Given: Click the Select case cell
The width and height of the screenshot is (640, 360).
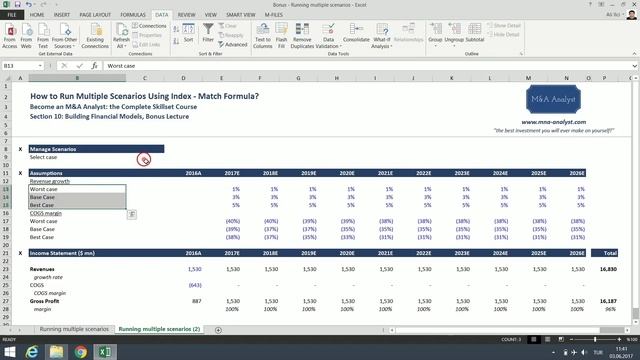Looking at the screenshot, I should [x=43, y=157].
